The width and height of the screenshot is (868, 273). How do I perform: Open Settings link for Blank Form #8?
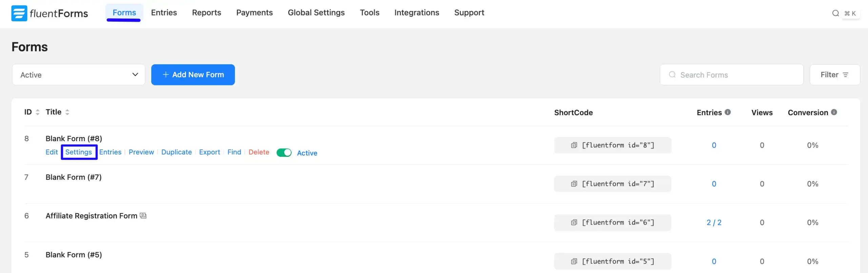79,152
